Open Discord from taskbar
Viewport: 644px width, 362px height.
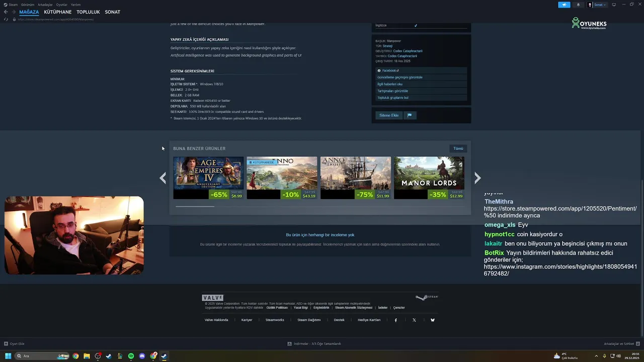click(142, 356)
